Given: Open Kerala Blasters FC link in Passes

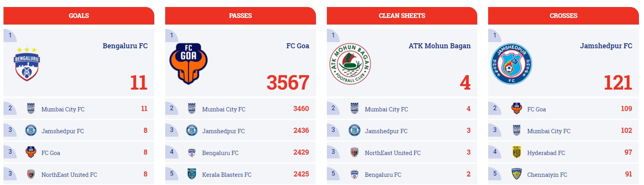Looking at the screenshot, I should point(227,175).
